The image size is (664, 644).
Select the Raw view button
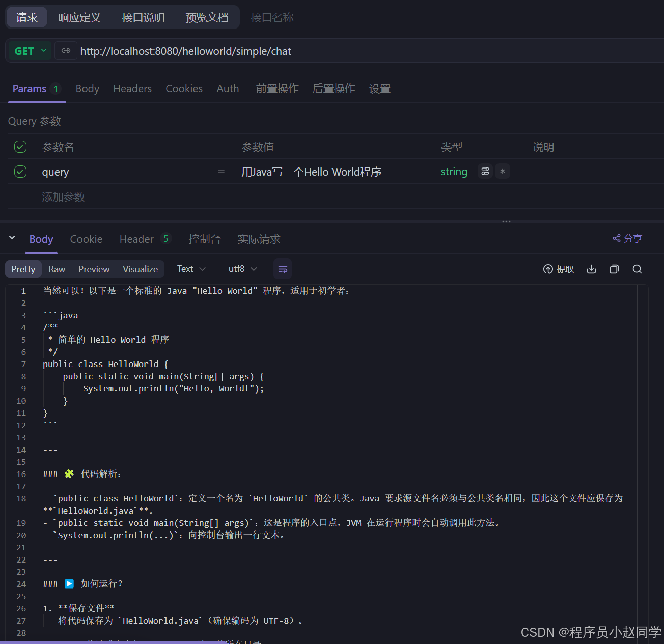click(x=57, y=269)
